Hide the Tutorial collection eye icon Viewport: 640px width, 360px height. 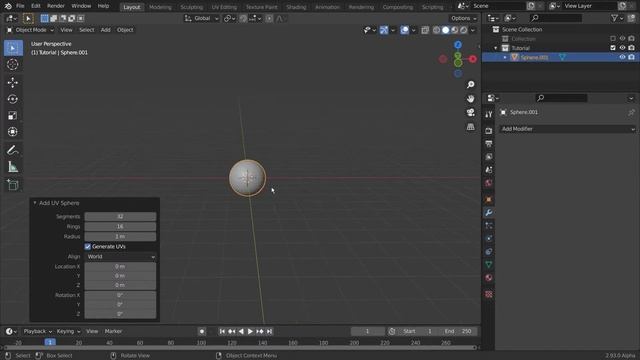(x=622, y=48)
